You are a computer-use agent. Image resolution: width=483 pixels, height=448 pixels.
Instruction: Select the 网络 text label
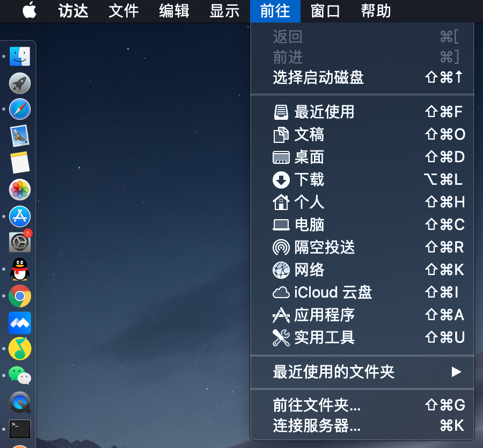coord(309,270)
